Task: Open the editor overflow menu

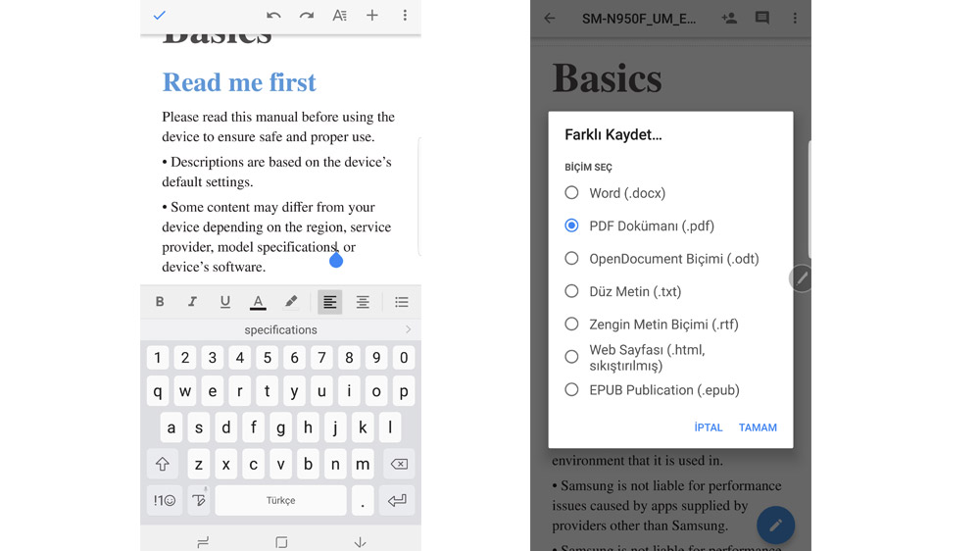Action: [x=405, y=15]
